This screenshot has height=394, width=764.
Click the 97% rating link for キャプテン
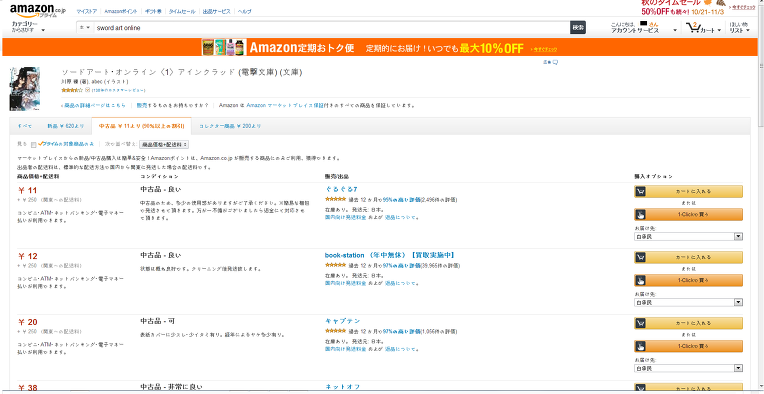click(x=401, y=332)
